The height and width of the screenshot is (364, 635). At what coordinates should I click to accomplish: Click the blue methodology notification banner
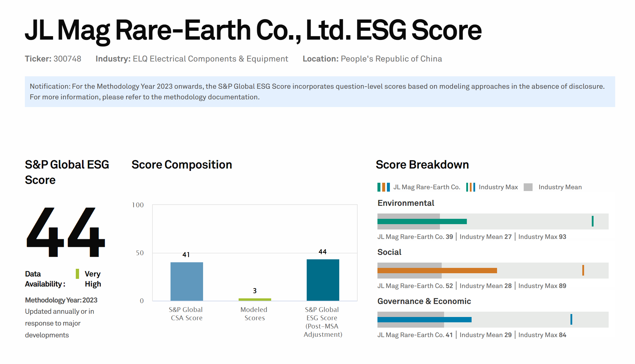click(x=320, y=92)
